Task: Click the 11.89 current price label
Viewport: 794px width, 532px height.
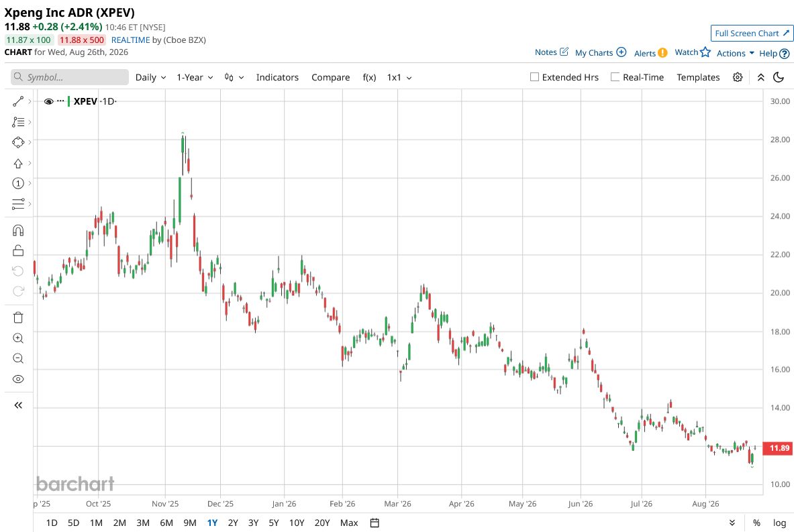Action: (x=779, y=448)
